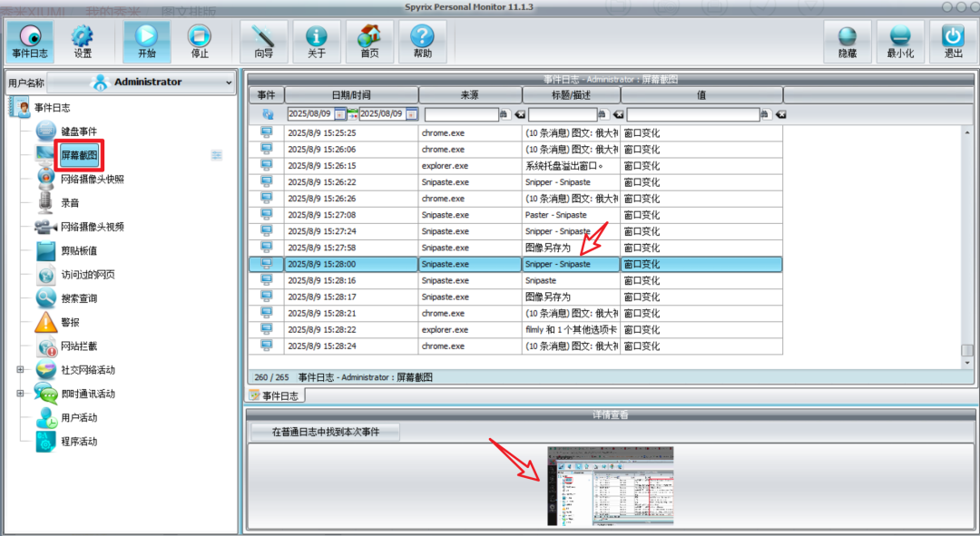Click date range icon between the dates

point(352,114)
